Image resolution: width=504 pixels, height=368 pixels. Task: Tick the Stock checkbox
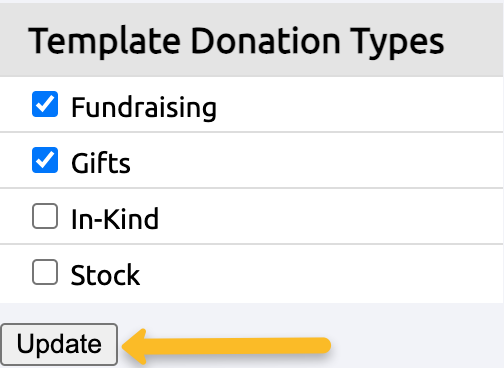pos(45,272)
